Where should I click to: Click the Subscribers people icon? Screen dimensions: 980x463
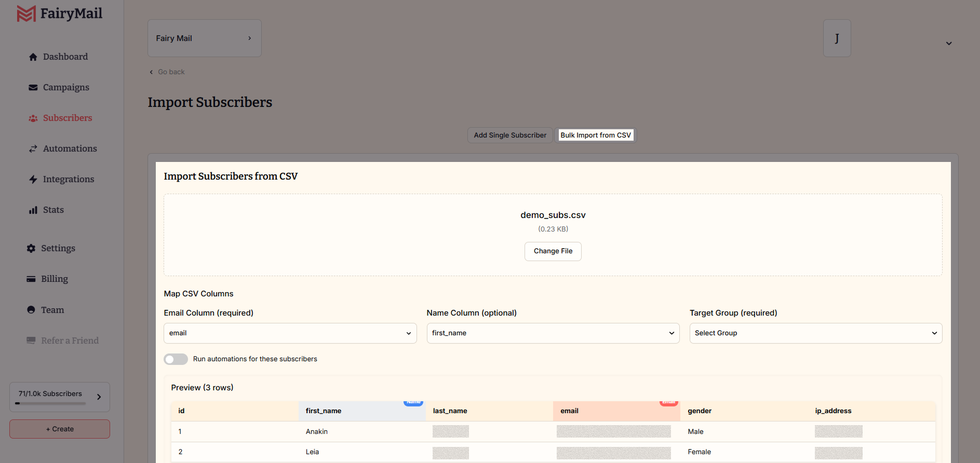click(x=33, y=118)
